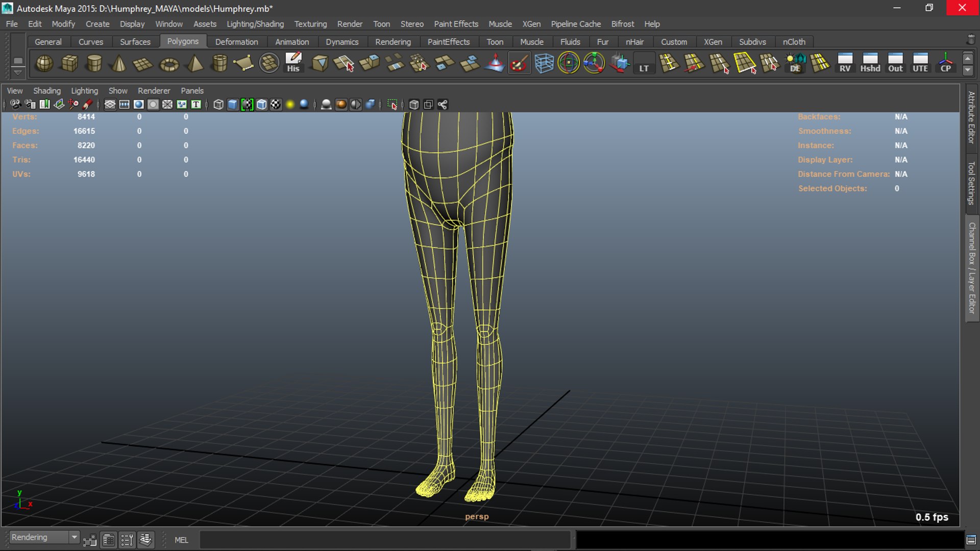Viewport: 980px width, 551px height.
Task: Expand the Channel Box / Layer Editor side tab
Action: pyautogui.click(x=971, y=268)
